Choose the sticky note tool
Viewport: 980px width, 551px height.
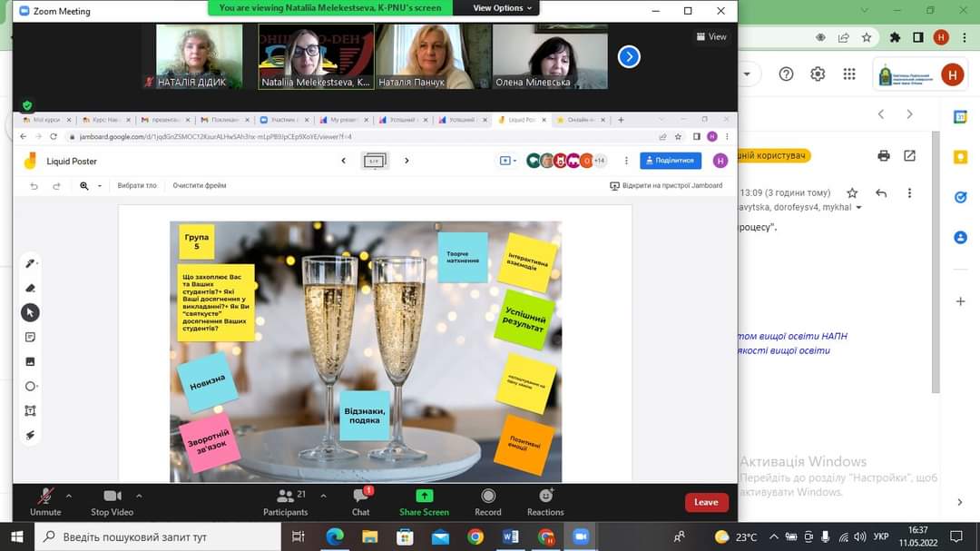pos(30,337)
